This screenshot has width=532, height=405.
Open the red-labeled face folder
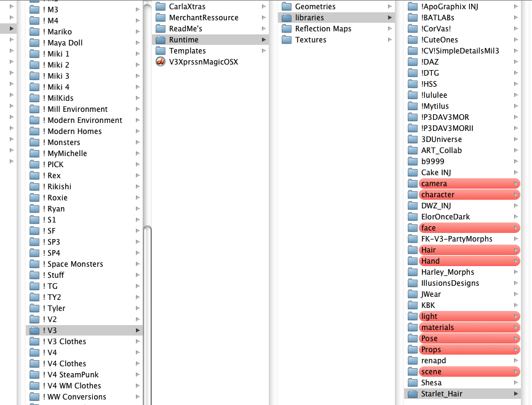coord(463,228)
